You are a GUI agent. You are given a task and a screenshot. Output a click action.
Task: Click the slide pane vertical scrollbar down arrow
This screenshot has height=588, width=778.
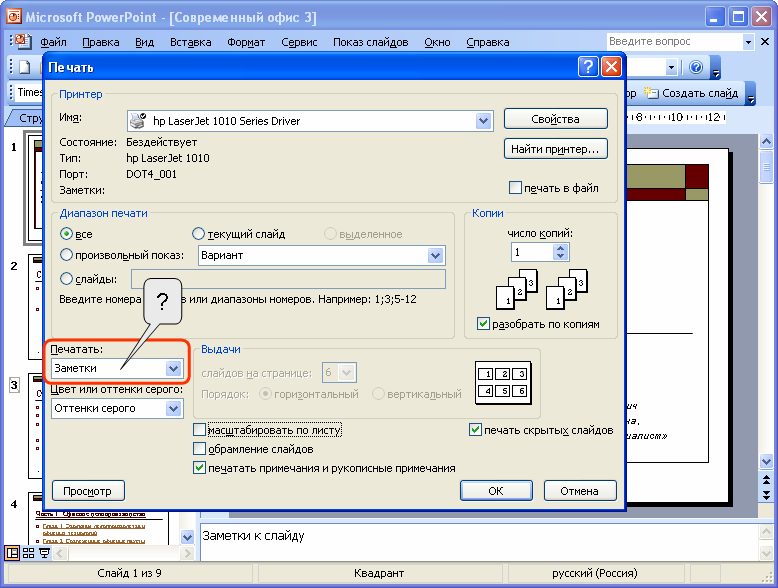click(766, 462)
